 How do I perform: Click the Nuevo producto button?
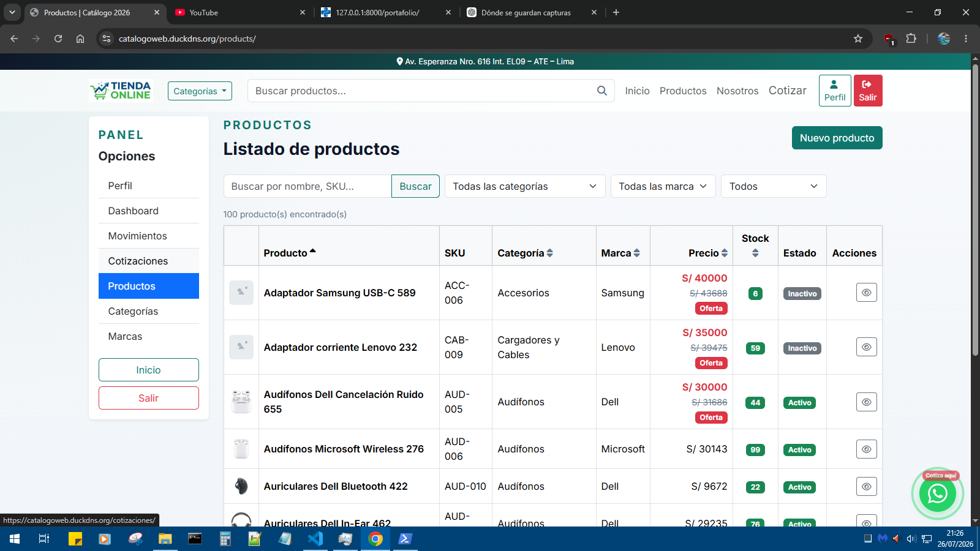click(837, 138)
